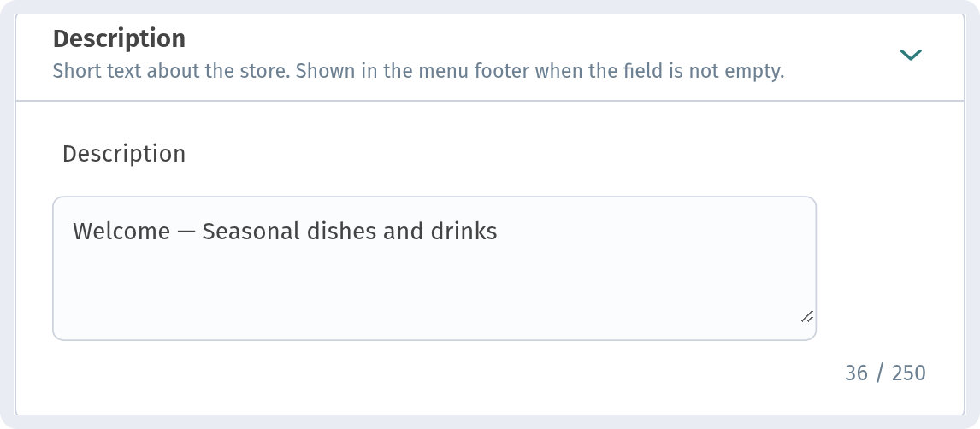Viewport: 980px width, 429px height.
Task: Place cursor on the word Seasonal
Action: click(251, 232)
